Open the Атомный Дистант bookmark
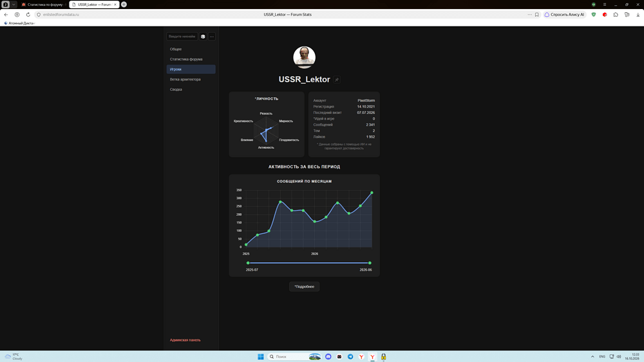This screenshot has width=644, height=362. [x=19, y=23]
